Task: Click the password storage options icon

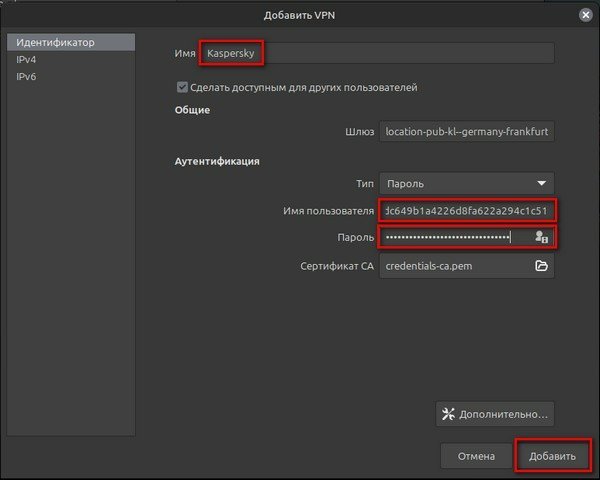Action: (x=541, y=237)
